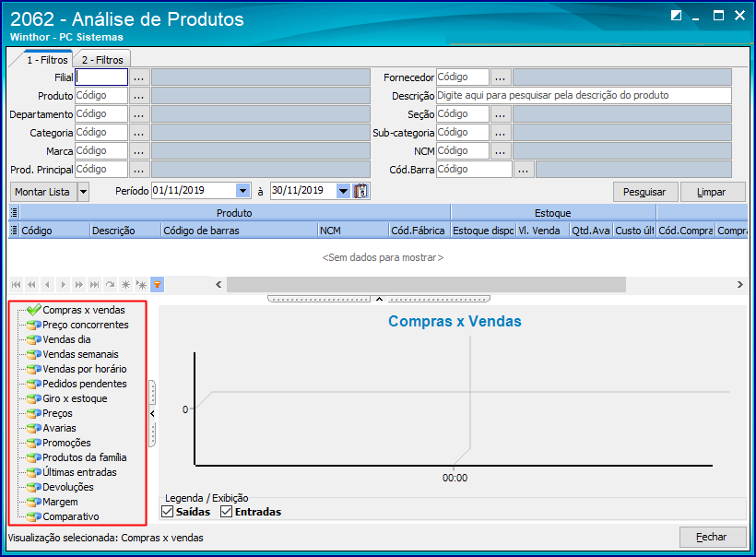Open the Últimas entradas view icon
The image size is (756, 557).
click(x=34, y=472)
